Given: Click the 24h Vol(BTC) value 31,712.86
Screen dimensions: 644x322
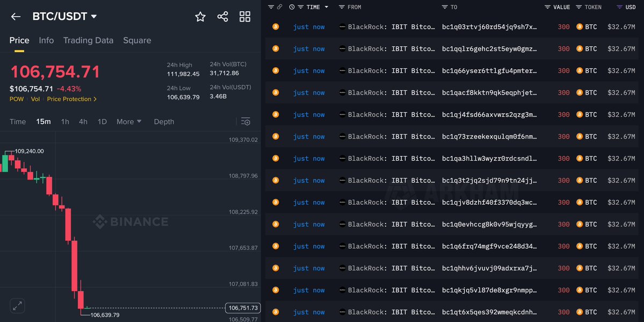Looking at the screenshot, I should click(225, 73).
